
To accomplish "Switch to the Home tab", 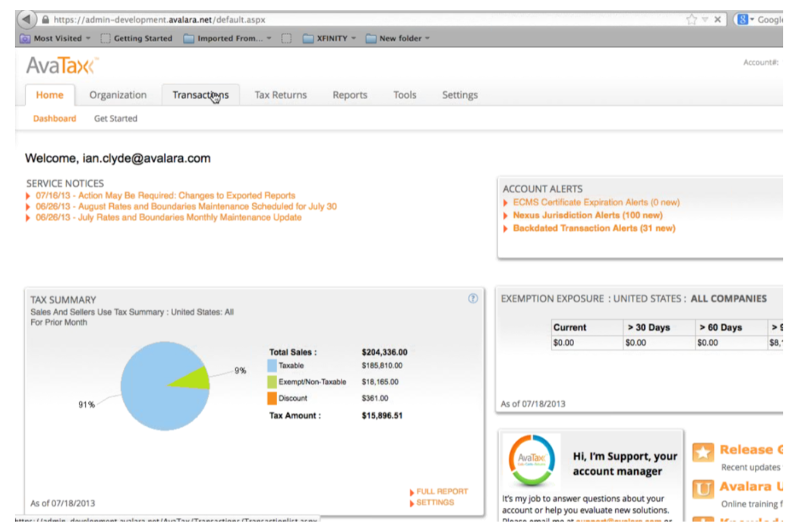I will coord(50,95).
